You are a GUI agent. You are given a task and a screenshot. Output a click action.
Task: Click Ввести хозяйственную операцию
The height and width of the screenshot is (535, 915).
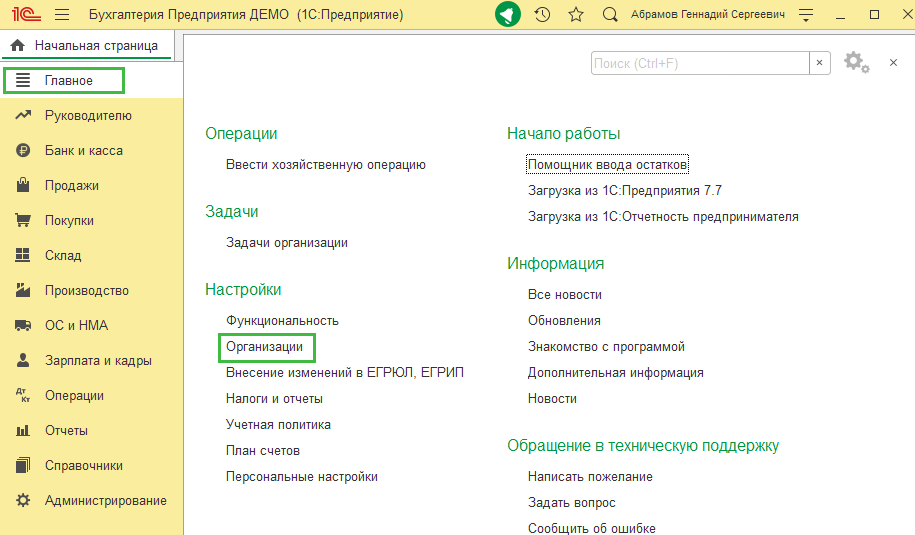click(326, 164)
